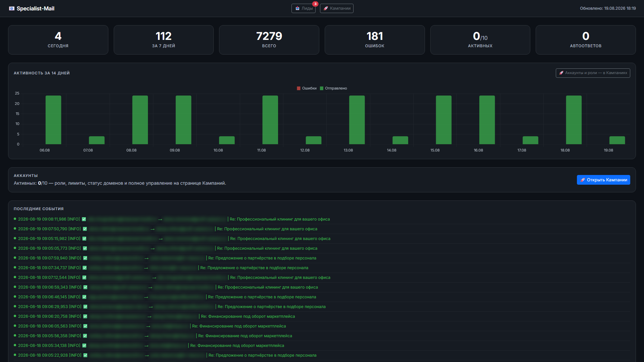
Task: Click the АКТИВНЫХ 0/10 stat card
Action: [480, 40]
